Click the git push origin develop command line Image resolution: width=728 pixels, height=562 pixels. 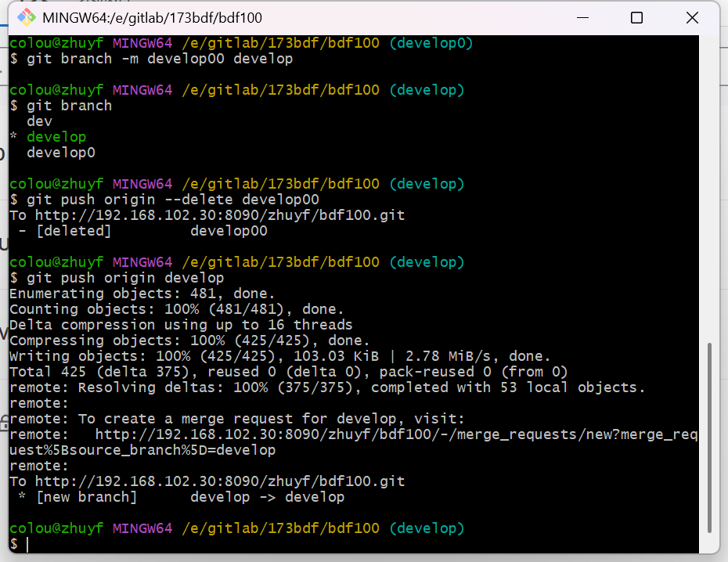(x=117, y=277)
